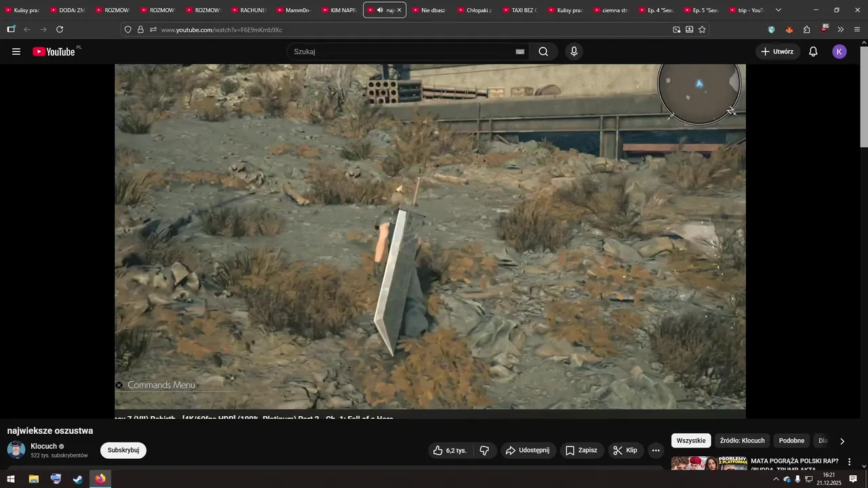Open the YouTube guide hamburger menu

coord(16,52)
